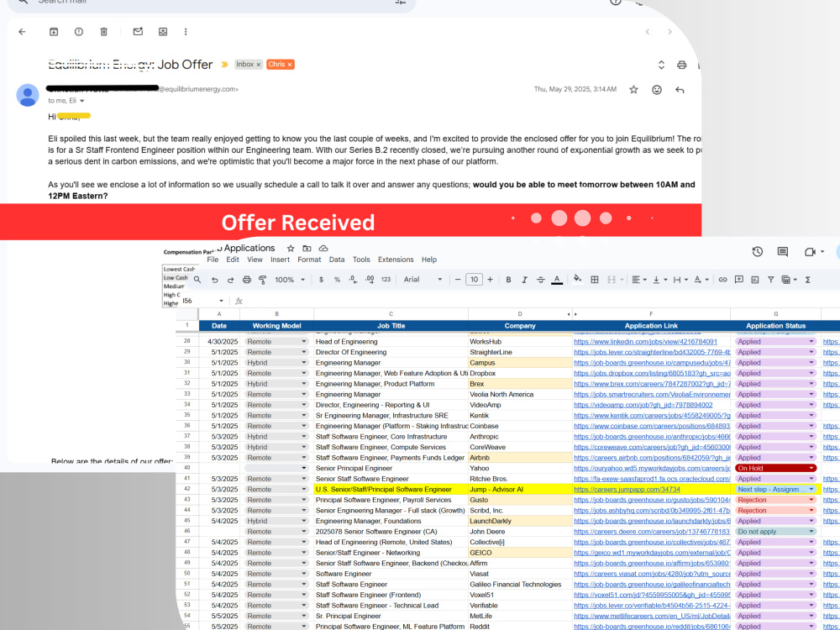Start a Meet call from Sheets

pos(810,252)
